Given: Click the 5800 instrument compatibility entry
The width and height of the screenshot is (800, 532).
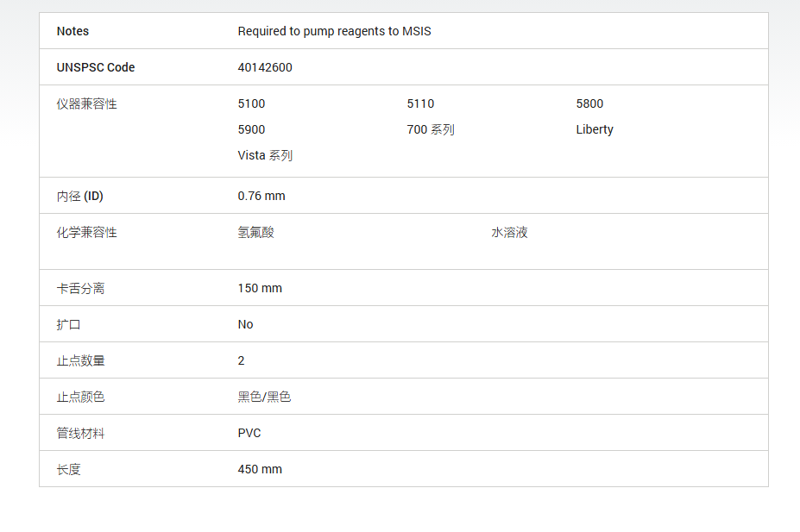Looking at the screenshot, I should pyautogui.click(x=589, y=103).
